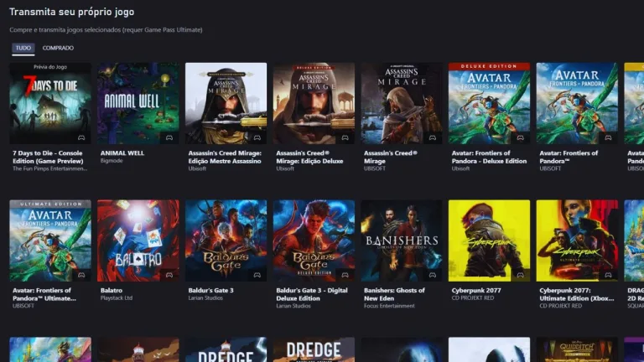Image resolution: width=644 pixels, height=362 pixels.
Task: Click controller icon on Cyberpunk 2077 Ultimate cover
Action: tap(608, 275)
